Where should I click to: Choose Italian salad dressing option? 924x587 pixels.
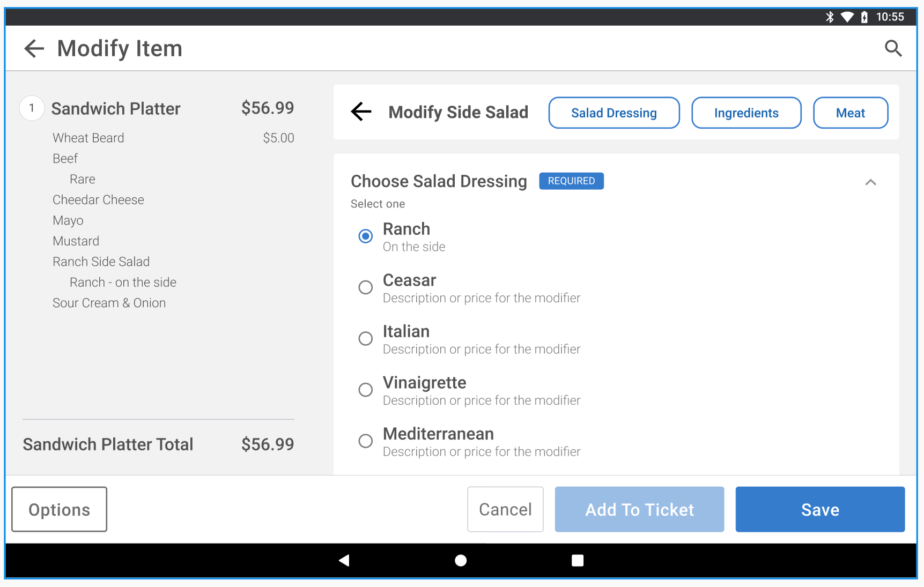click(x=366, y=339)
